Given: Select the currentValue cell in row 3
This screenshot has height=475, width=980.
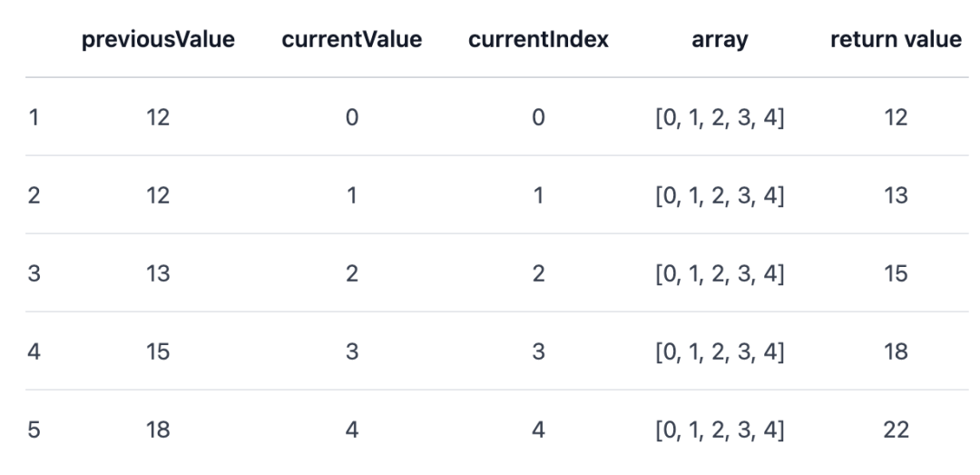Looking at the screenshot, I should pyautogui.click(x=351, y=273).
